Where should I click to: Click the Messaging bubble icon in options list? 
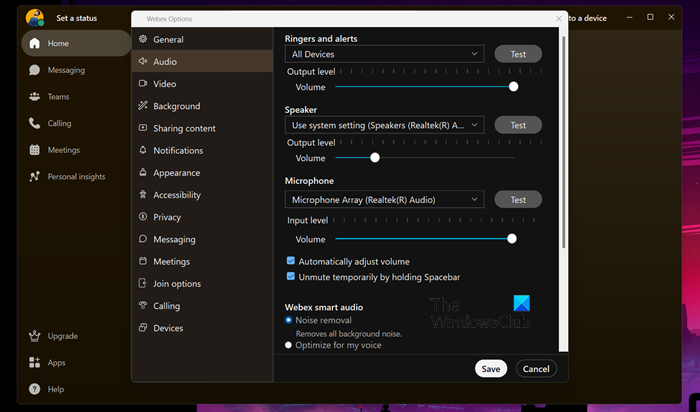[143, 239]
